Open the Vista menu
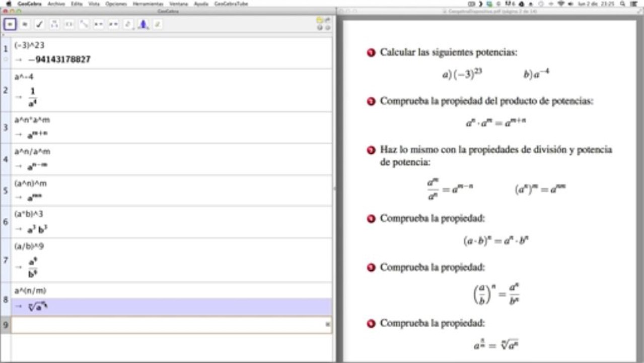 (94, 3)
